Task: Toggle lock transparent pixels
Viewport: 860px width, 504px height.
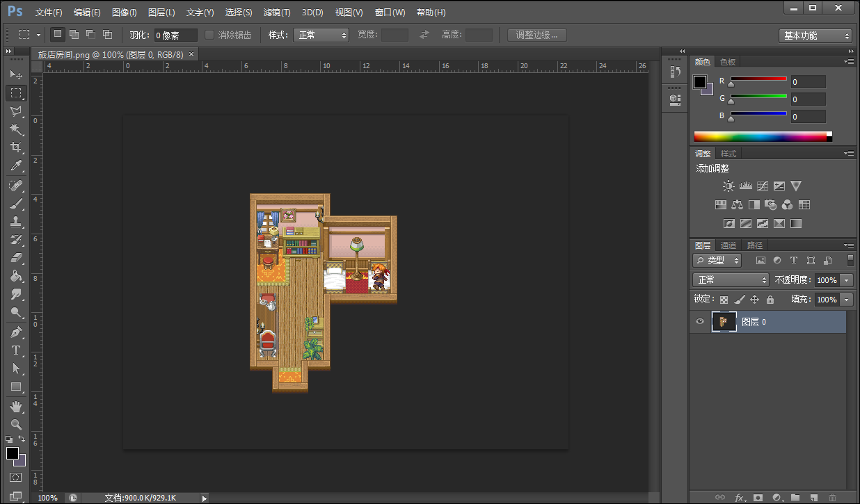Action: [x=724, y=300]
